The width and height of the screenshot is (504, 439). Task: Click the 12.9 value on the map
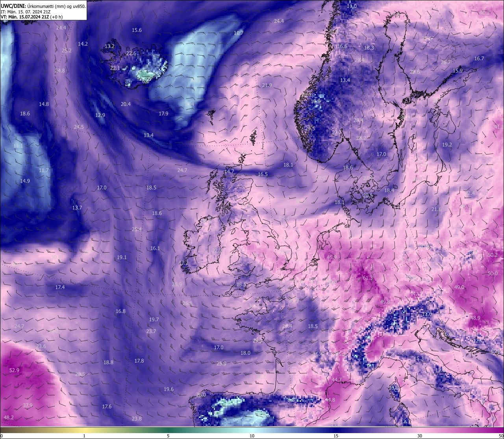pyautogui.click(x=100, y=115)
